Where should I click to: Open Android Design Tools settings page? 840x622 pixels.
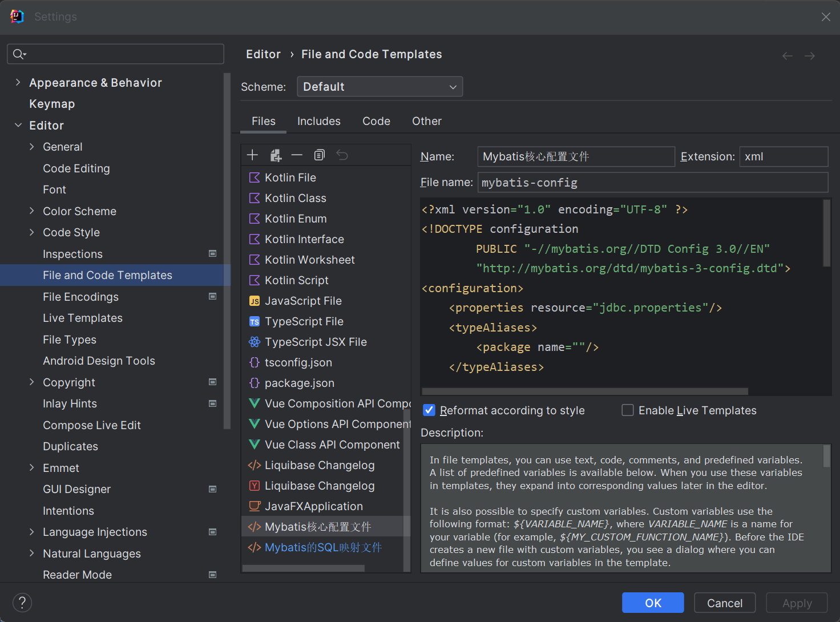tap(99, 361)
